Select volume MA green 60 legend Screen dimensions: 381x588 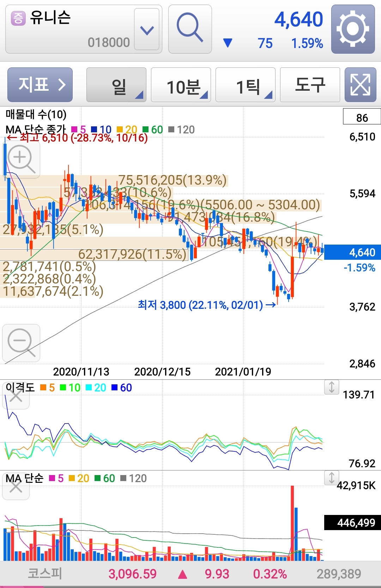coord(104,478)
